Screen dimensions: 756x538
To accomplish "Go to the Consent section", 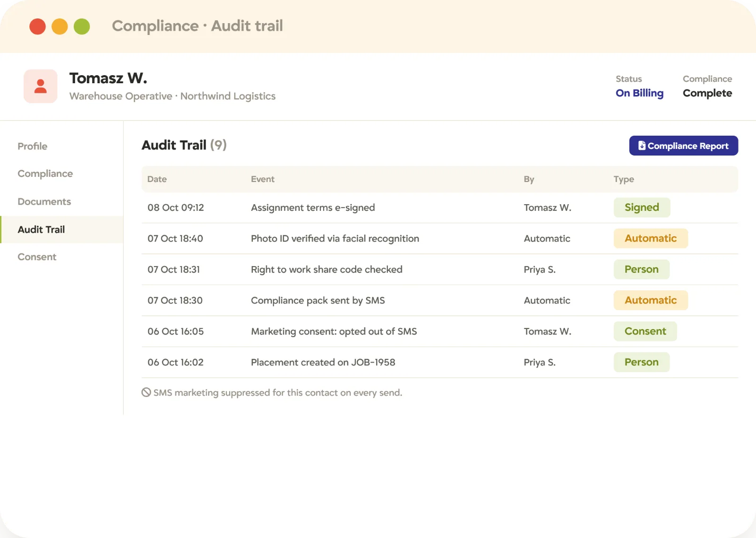I will 37,257.
